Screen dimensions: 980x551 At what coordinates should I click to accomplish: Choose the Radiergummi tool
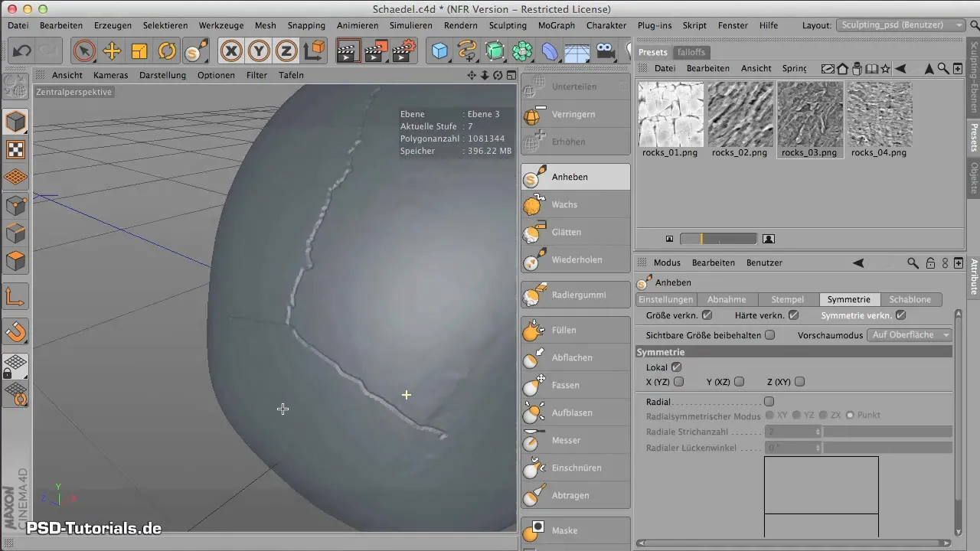click(576, 295)
